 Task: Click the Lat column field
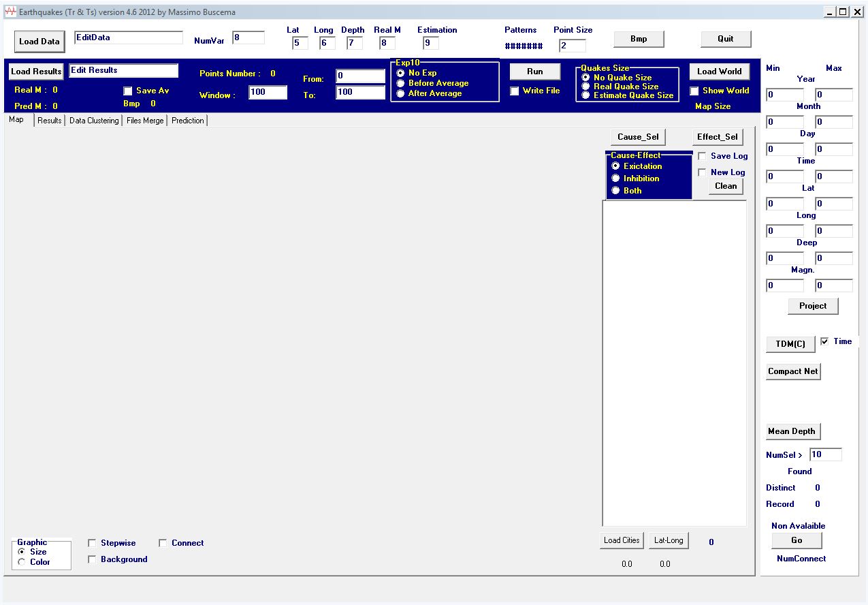300,44
